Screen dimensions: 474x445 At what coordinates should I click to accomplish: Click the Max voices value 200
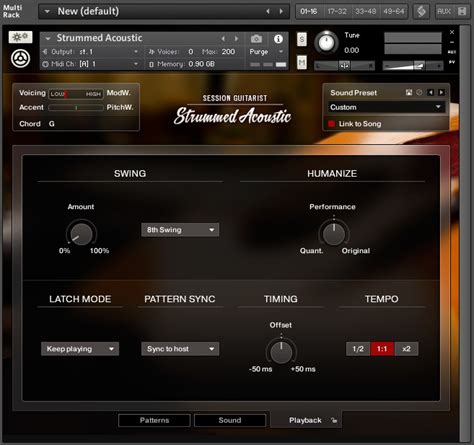[x=228, y=52]
